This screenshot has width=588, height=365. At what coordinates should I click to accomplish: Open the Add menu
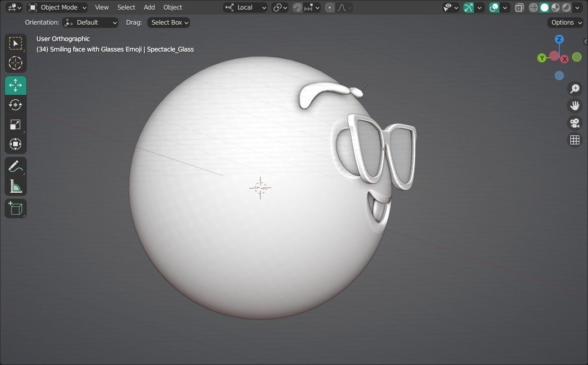coord(149,7)
